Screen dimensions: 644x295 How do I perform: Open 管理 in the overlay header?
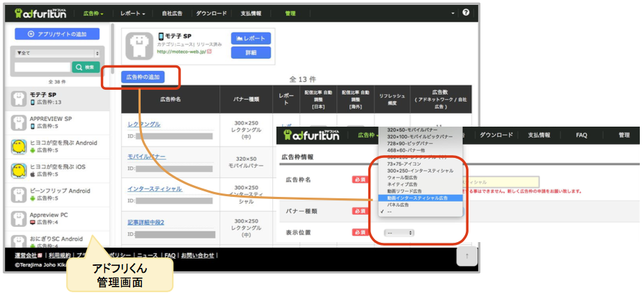click(x=625, y=135)
